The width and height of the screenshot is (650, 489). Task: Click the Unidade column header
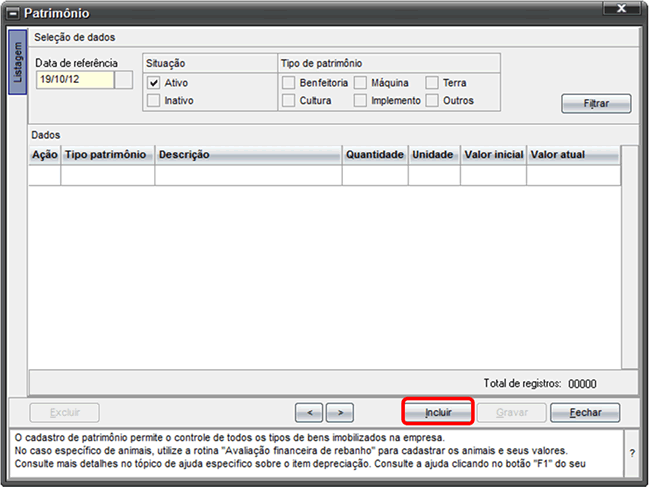(434, 155)
